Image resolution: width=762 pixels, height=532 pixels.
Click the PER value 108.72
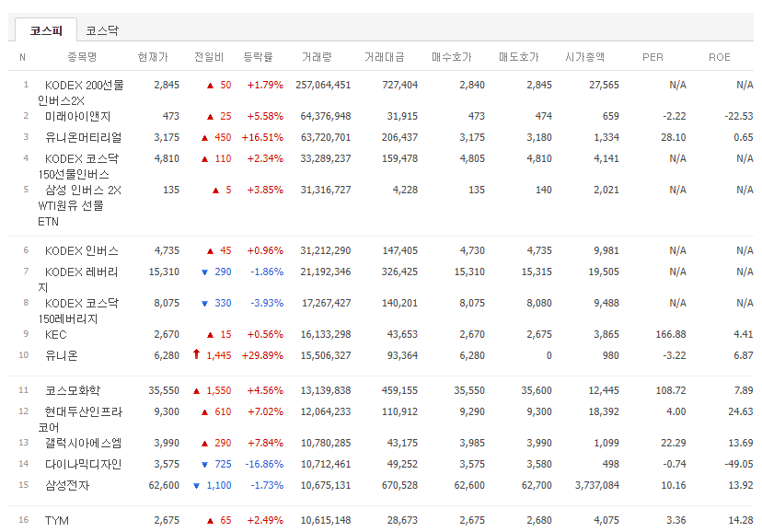click(x=671, y=390)
